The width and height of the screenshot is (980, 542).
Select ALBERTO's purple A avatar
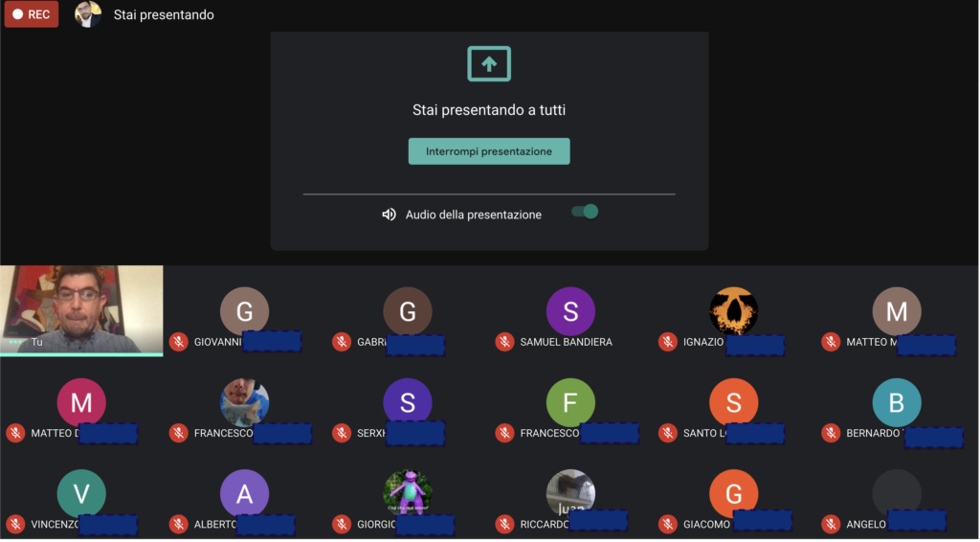244,493
